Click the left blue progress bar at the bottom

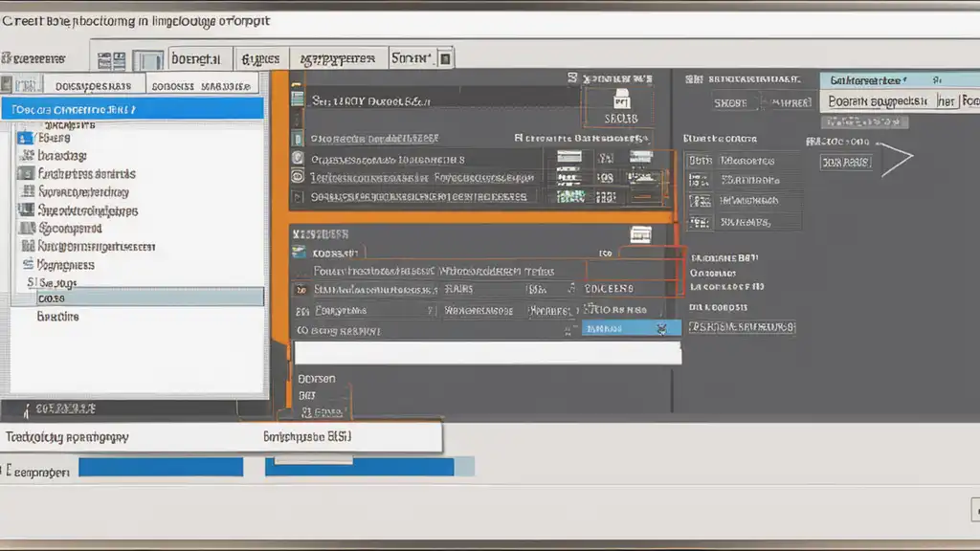point(160,467)
